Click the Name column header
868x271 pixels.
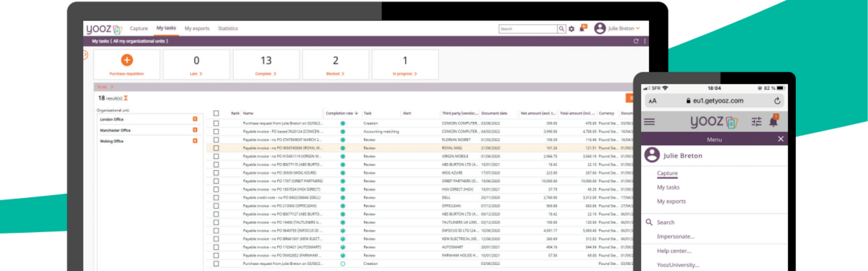tap(248, 113)
